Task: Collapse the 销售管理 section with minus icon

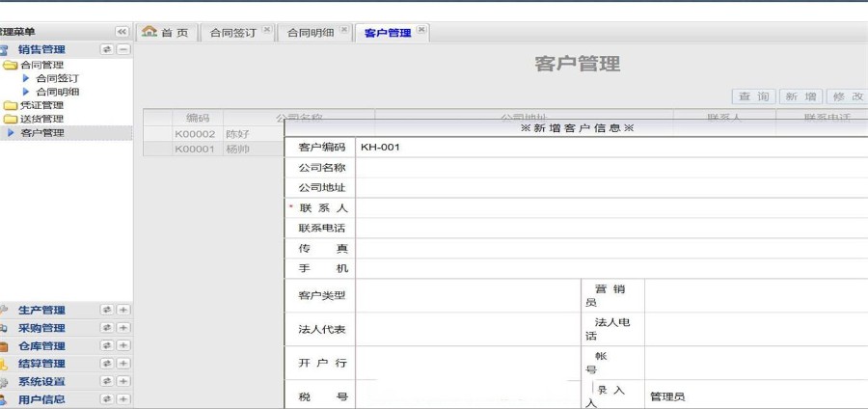Action: click(x=123, y=49)
